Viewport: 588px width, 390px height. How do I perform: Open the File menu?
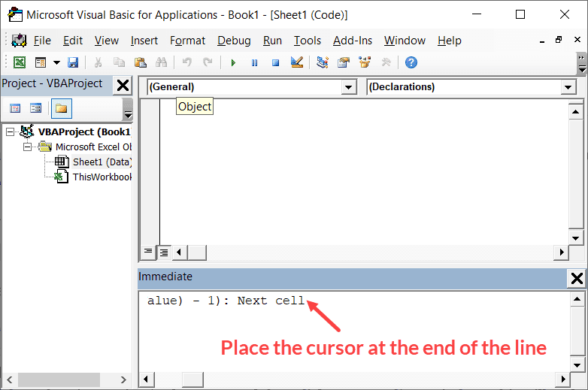pos(42,41)
